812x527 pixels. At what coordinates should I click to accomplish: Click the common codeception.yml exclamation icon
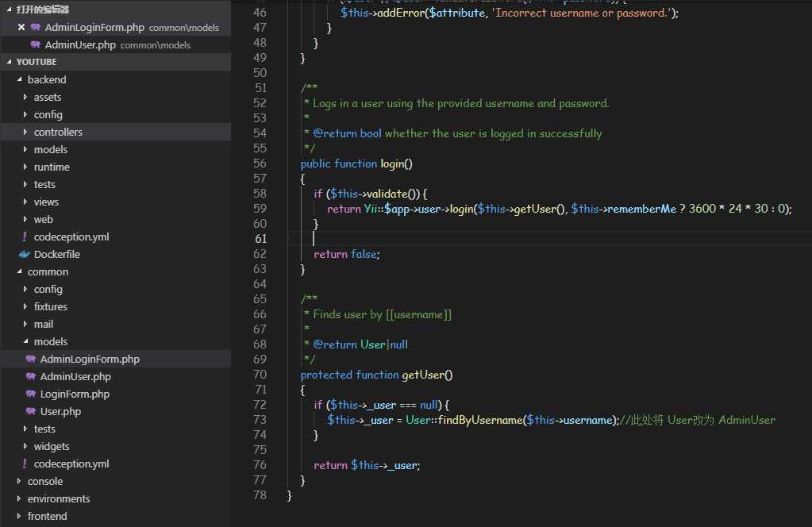tap(24, 464)
